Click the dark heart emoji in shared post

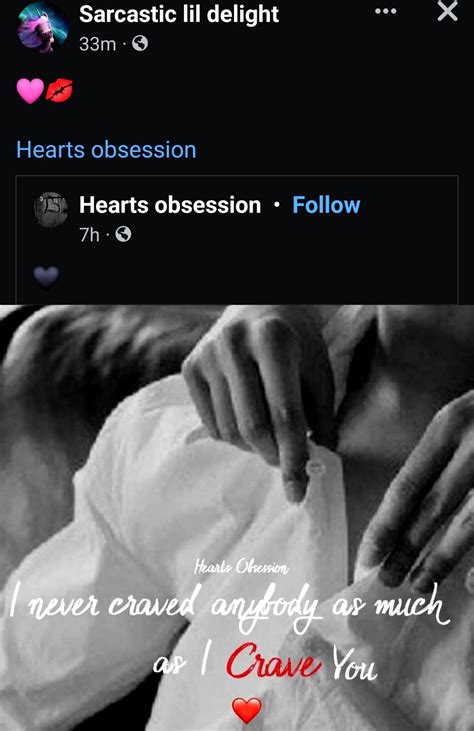(x=46, y=277)
